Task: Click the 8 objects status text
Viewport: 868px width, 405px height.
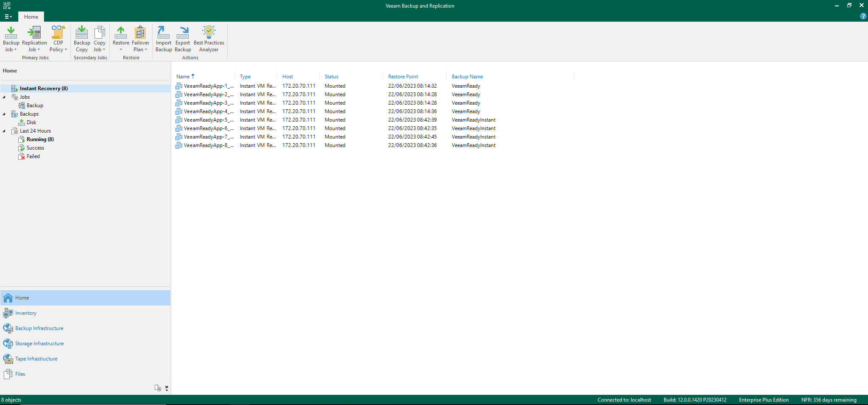Action: pos(11,400)
